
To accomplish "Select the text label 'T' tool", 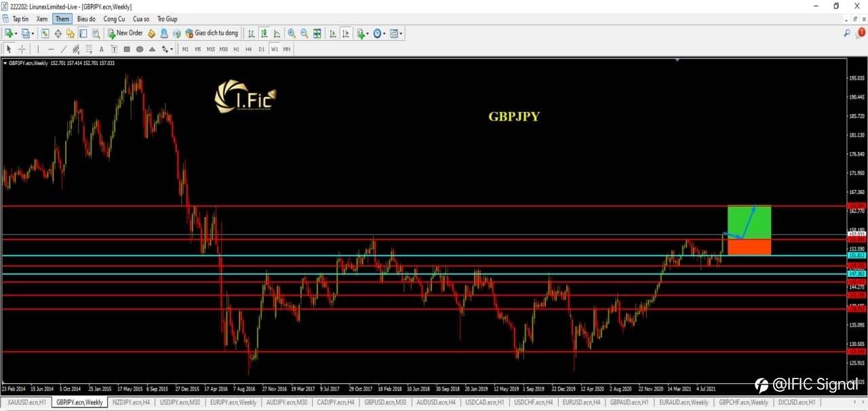I will point(114,49).
